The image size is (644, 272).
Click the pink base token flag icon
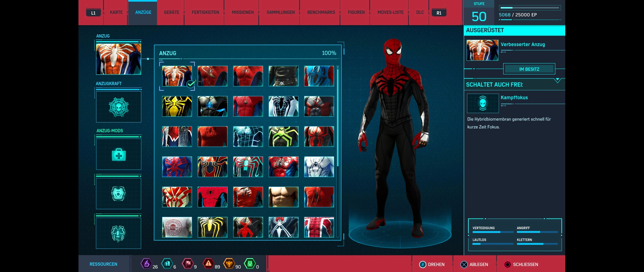pos(188,264)
